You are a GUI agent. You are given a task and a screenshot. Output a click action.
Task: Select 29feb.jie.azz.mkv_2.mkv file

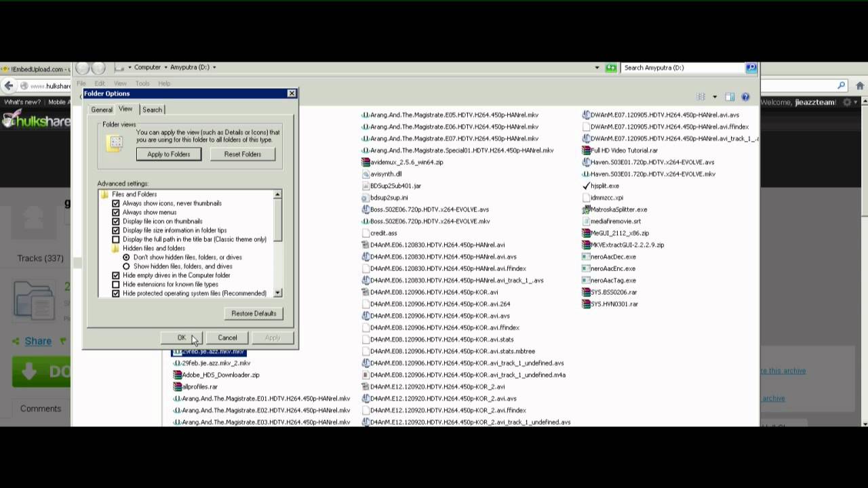pos(212,363)
